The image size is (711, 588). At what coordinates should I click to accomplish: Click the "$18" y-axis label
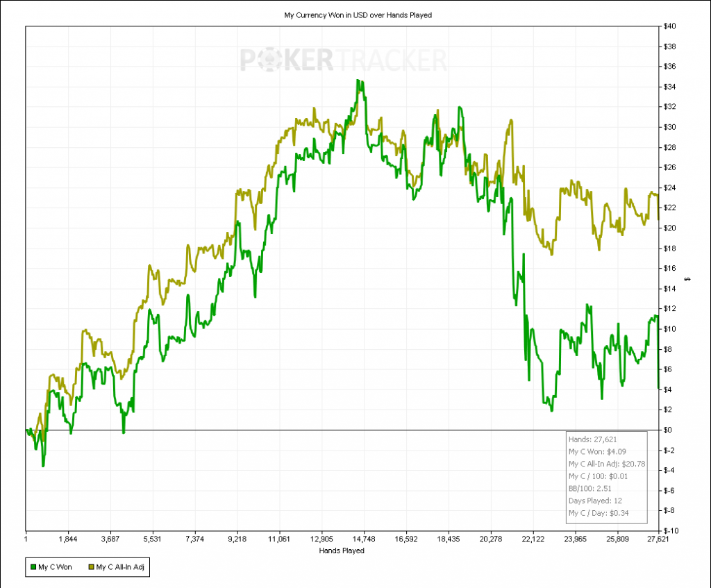click(669, 249)
